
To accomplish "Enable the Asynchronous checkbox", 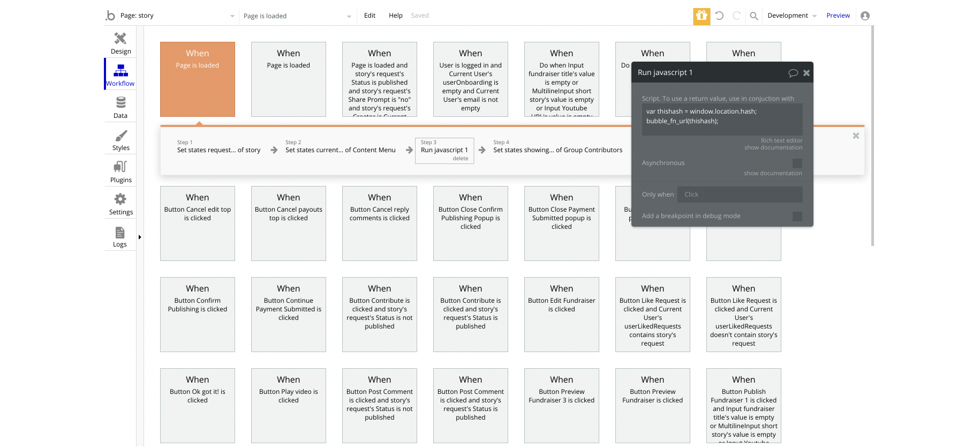I will [797, 163].
